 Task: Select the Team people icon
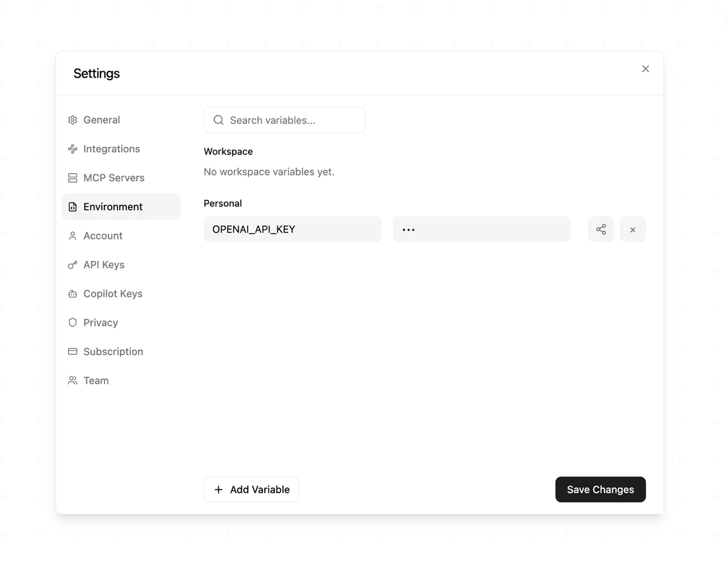point(72,380)
